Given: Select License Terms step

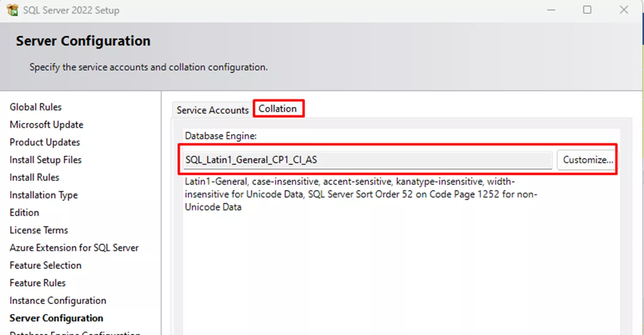Looking at the screenshot, I should pos(39,230).
